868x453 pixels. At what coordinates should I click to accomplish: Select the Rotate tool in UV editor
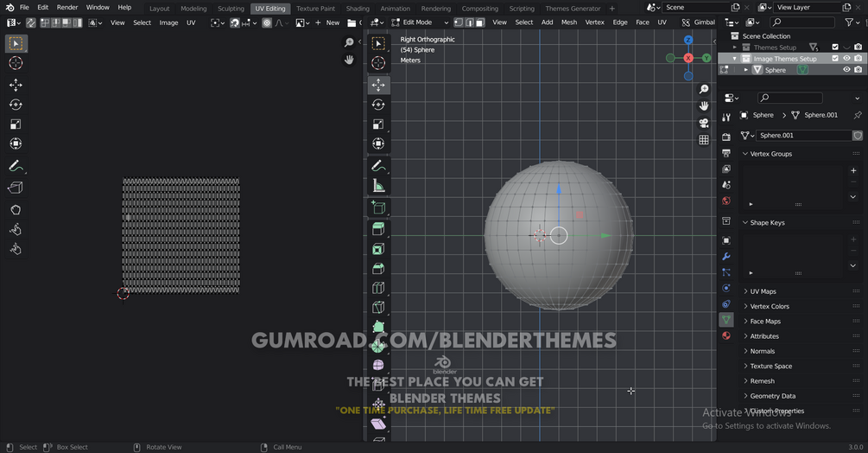coord(16,105)
